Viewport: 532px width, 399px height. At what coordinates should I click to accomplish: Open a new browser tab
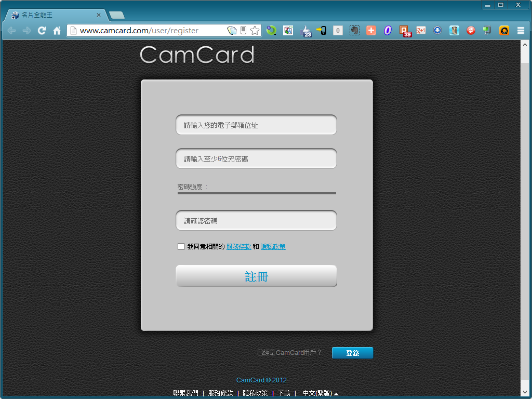coord(117,15)
